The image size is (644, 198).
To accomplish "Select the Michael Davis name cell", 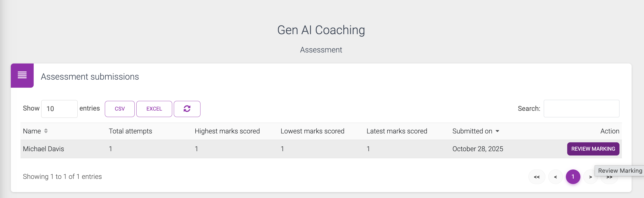I will (x=43, y=149).
